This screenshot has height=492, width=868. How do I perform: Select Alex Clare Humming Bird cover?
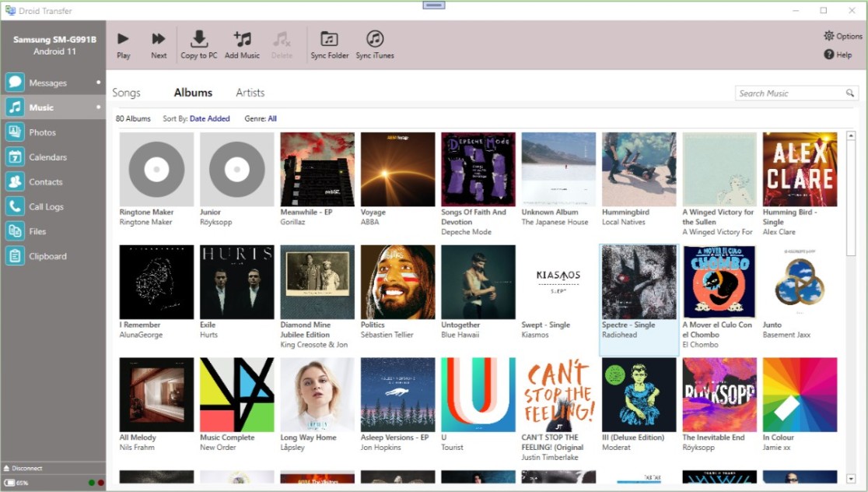[800, 170]
